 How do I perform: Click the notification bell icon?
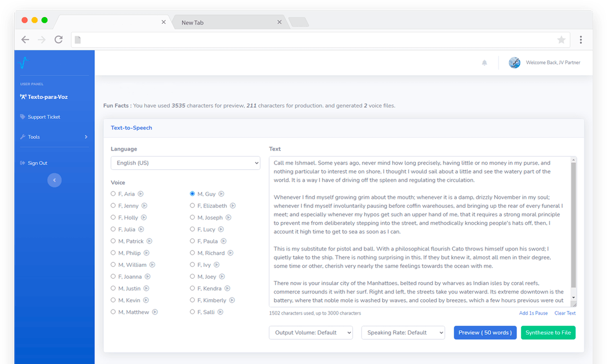[x=484, y=63]
